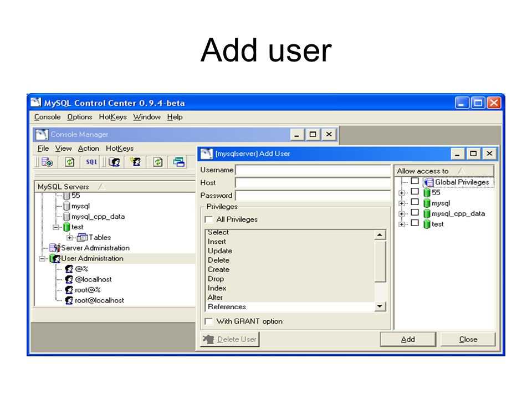Click the @localhost user icon
Image resolution: width=532 pixels, height=399 pixels.
(x=69, y=279)
